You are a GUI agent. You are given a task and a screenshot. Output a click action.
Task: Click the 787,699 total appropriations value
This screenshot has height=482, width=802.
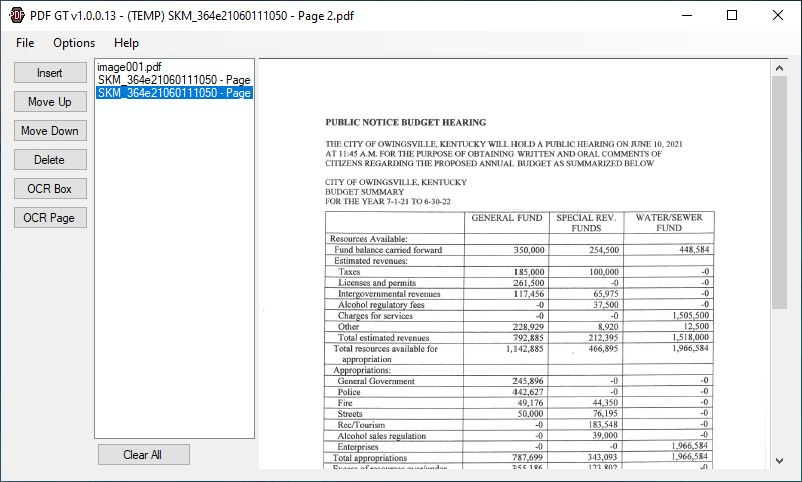tap(527, 457)
